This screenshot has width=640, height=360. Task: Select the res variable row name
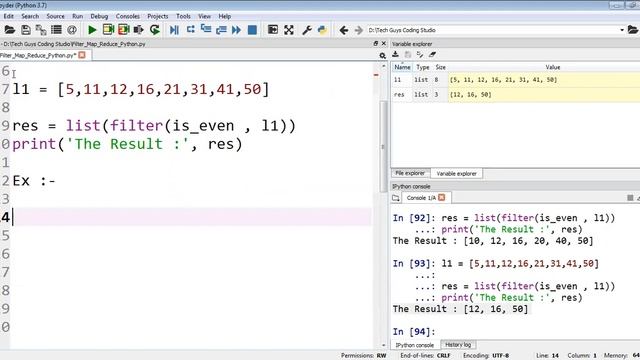[399, 95]
